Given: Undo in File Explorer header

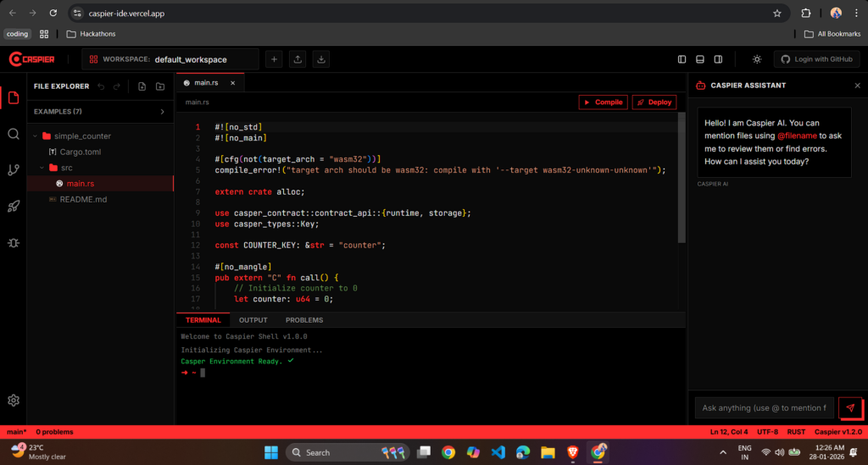Looking at the screenshot, I should click(x=101, y=86).
